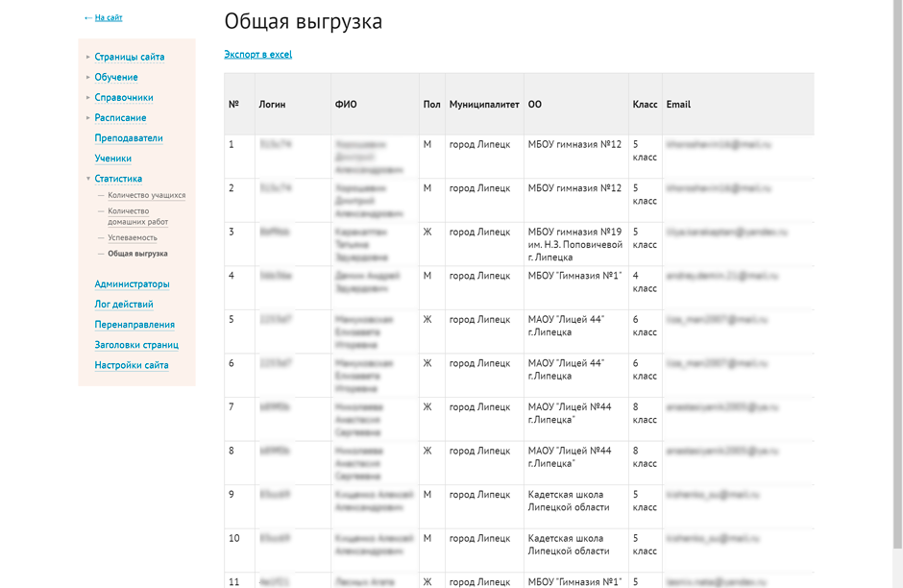
Task: Go to 'Перенаправления' settings
Action: pyautogui.click(x=134, y=325)
